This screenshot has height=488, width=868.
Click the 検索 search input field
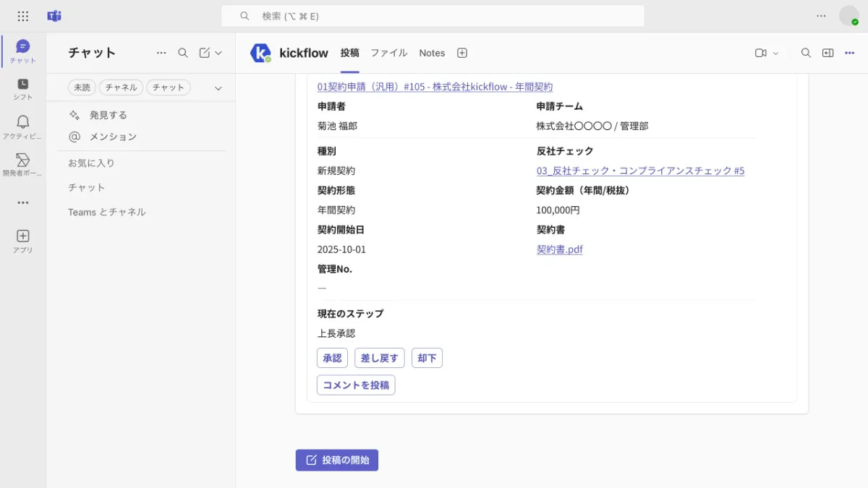(x=433, y=16)
